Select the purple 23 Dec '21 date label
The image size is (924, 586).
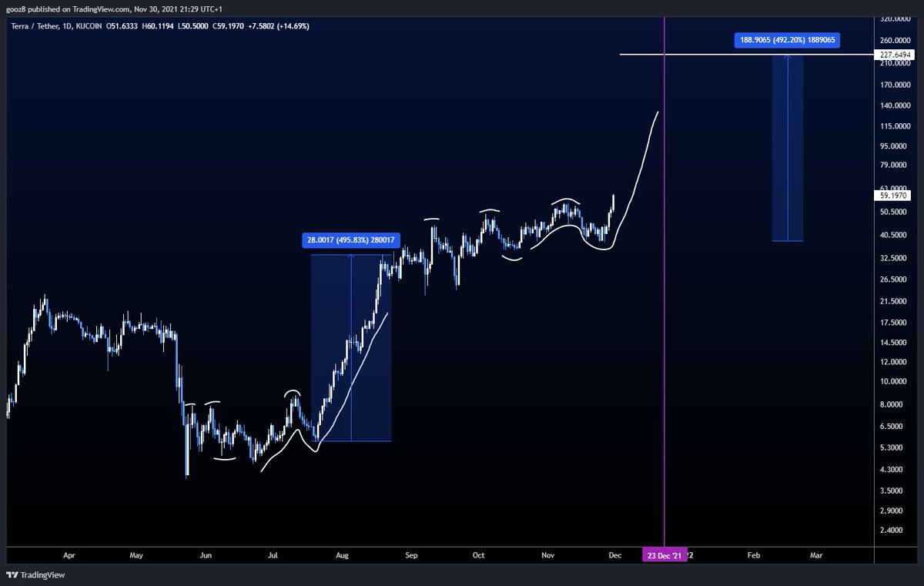tap(663, 554)
